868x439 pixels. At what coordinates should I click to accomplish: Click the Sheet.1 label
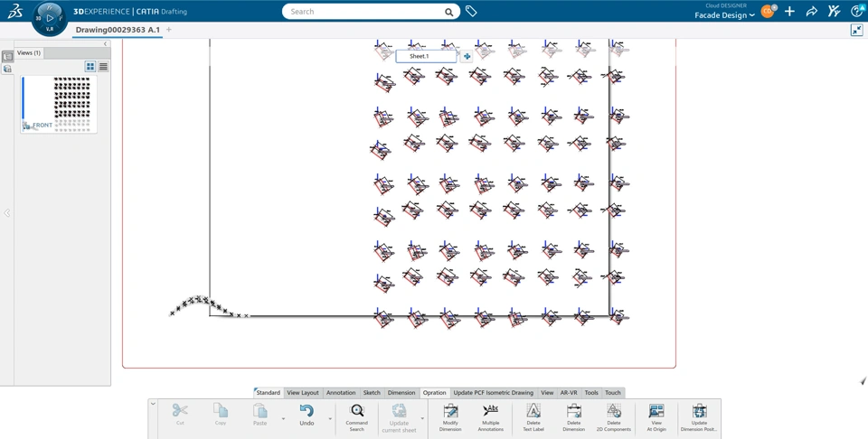pyautogui.click(x=419, y=56)
